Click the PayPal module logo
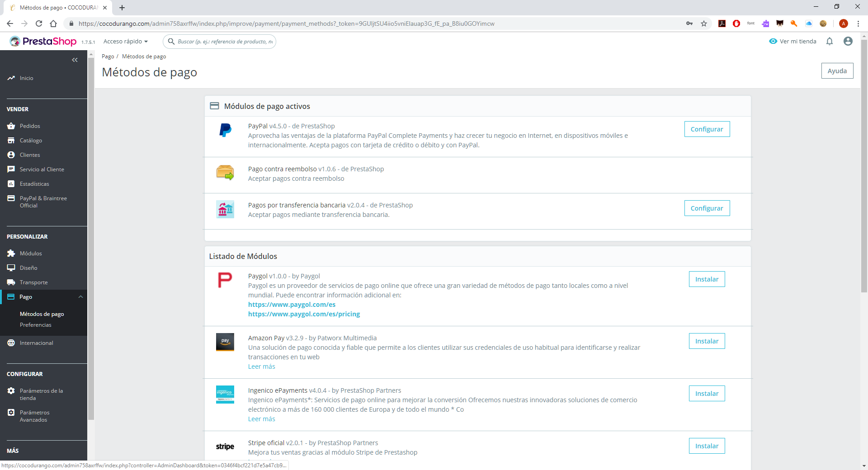 point(225,130)
